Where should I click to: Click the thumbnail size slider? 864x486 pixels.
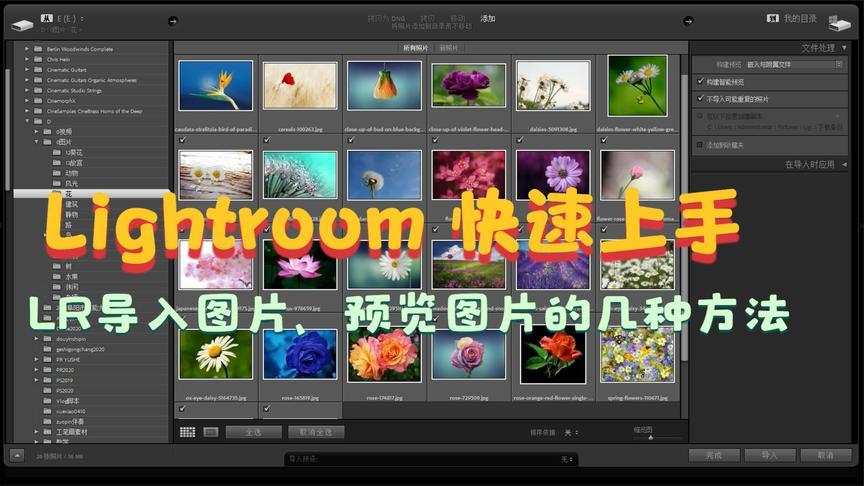click(651, 437)
